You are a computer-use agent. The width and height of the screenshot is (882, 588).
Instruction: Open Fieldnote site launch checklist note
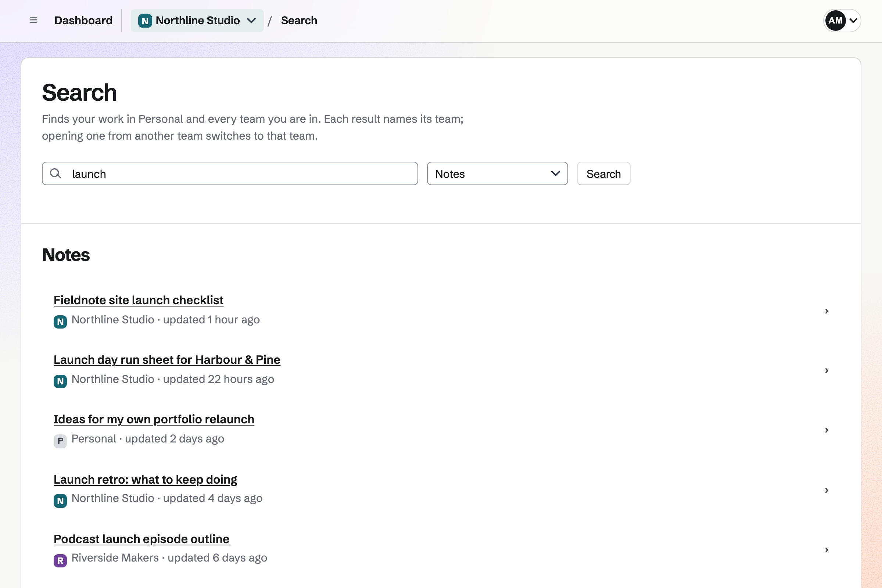pos(139,300)
